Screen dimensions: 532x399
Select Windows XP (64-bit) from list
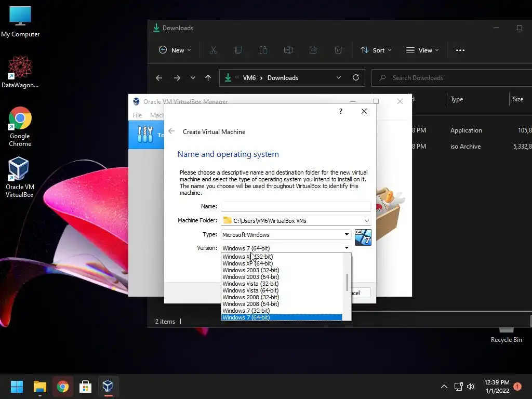282,263
